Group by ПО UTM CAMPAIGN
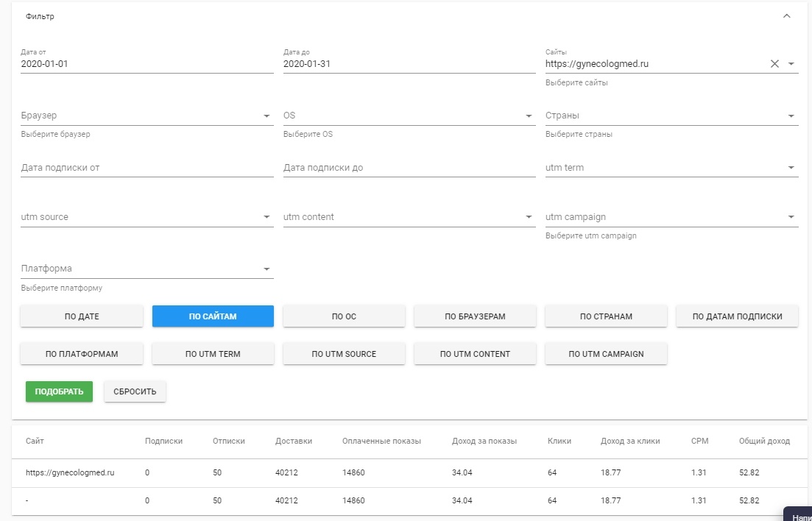 pyautogui.click(x=606, y=354)
